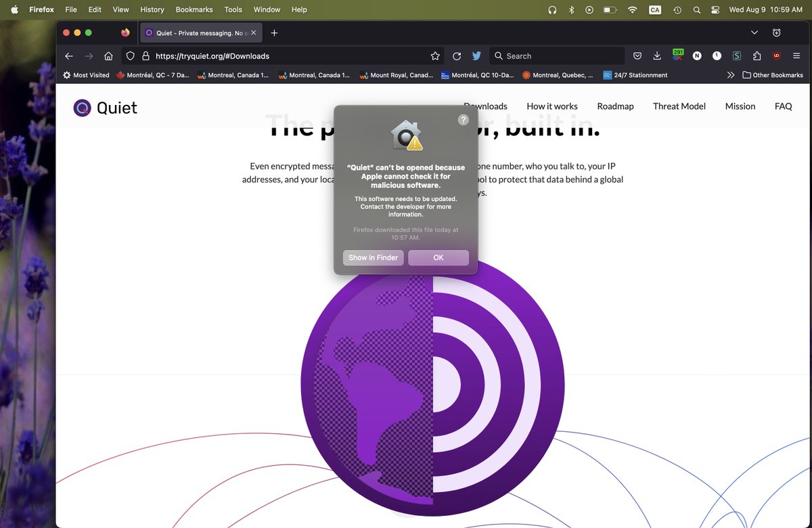
Task: Click OK in the Gatekeeper warning dialog
Action: 438,258
